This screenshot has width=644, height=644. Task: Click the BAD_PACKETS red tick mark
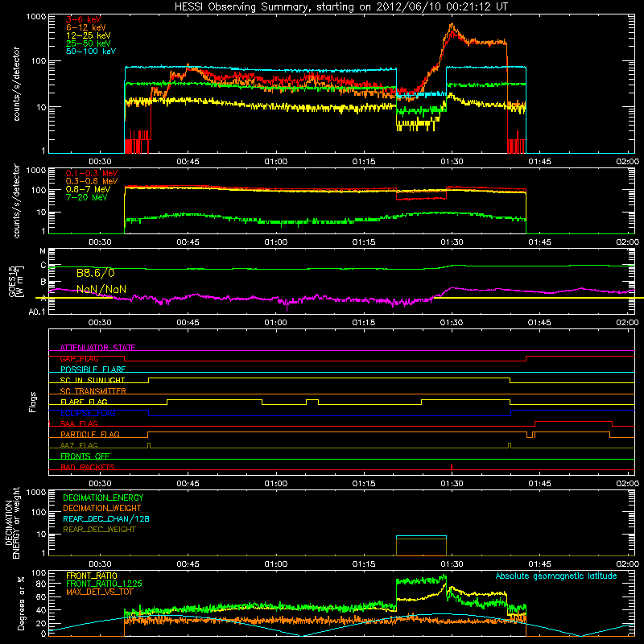[x=452, y=467]
